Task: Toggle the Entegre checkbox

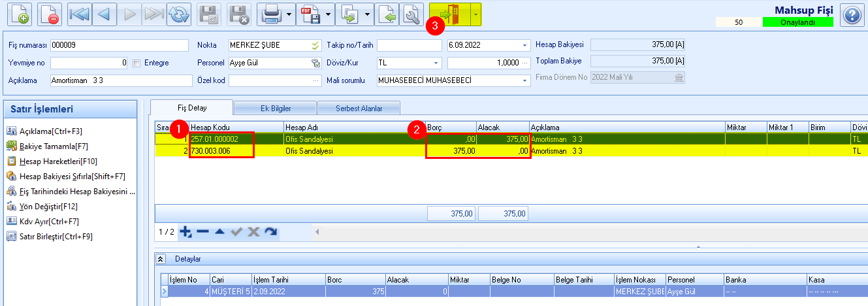Action: pos(137,63)
